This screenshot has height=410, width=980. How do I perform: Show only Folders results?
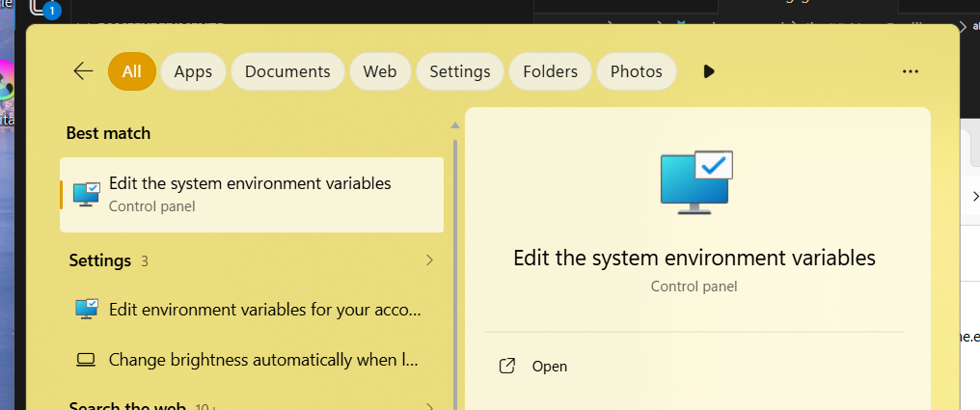pos(550,71)
